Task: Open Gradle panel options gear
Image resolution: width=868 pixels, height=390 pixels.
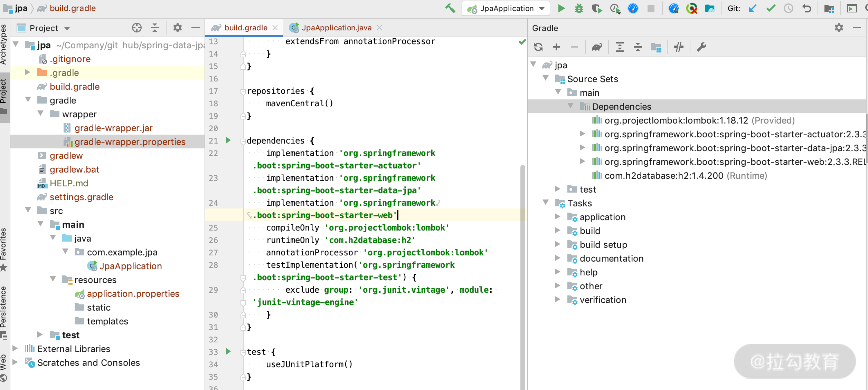Action: pyautogui.click(x=839, y=28)
